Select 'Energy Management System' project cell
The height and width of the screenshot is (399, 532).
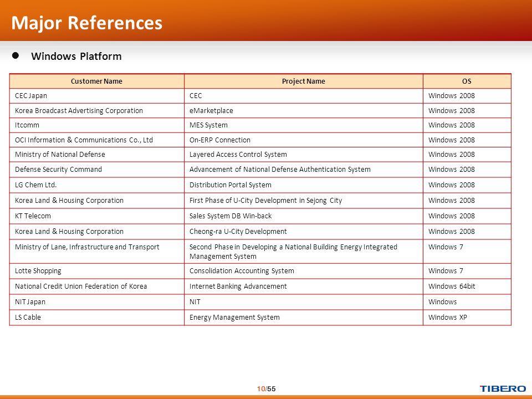tap(303, 317)
